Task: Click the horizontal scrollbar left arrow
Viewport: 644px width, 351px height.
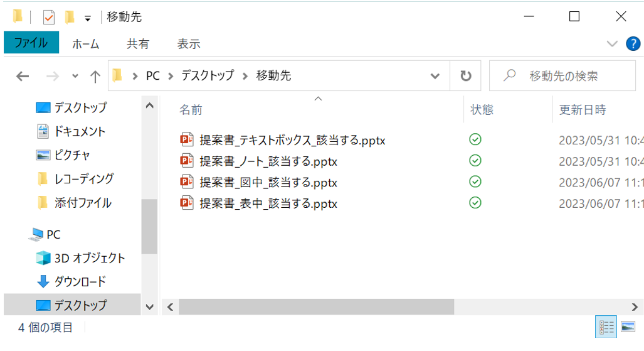Action: pyautogui.click(x=171, y=307)
